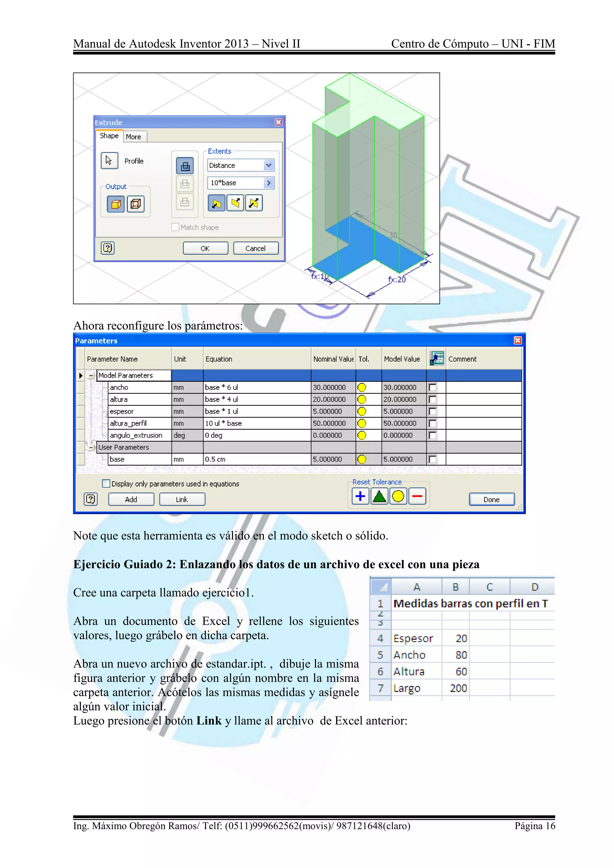Image resolution: width=614 pixels, height=868 pixels.
Task: Select the Solid output icon
Action: [x=116, y=204]
